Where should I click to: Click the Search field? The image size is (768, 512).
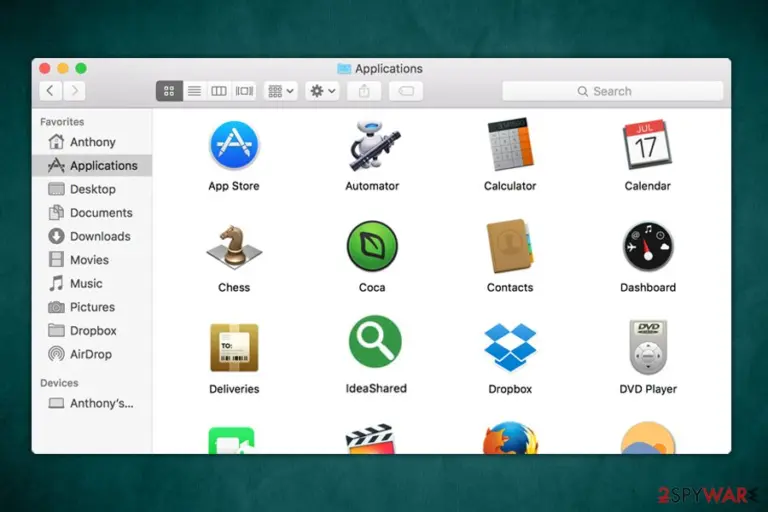[x=612, y=91]
